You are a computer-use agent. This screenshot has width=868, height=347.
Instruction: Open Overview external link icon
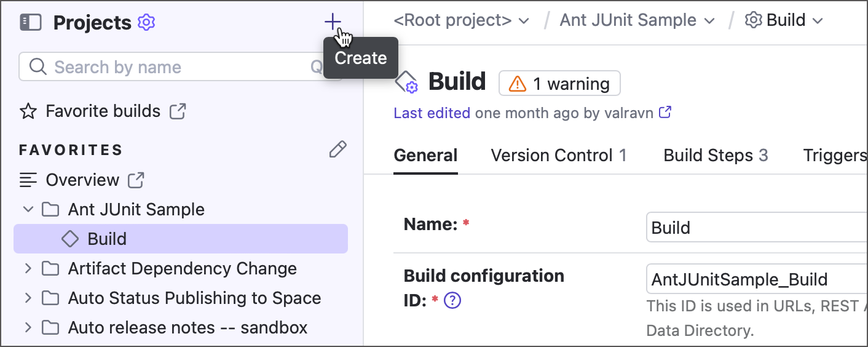(136, 180)
